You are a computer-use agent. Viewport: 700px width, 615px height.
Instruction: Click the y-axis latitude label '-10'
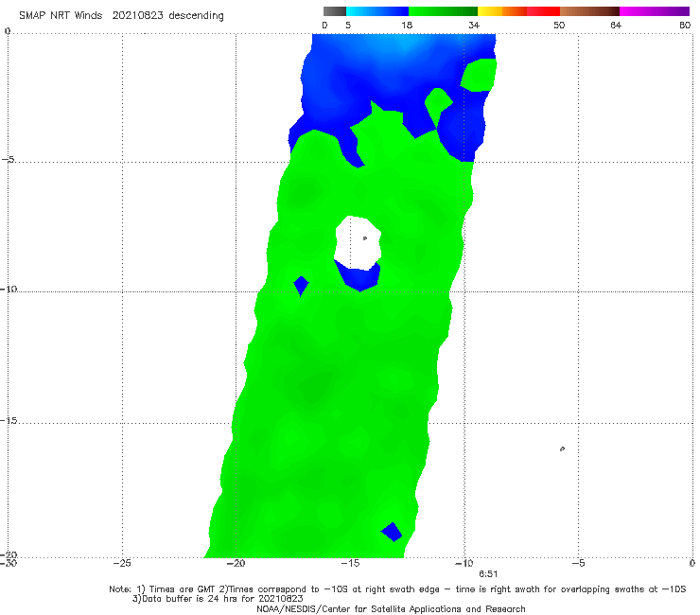9,289
